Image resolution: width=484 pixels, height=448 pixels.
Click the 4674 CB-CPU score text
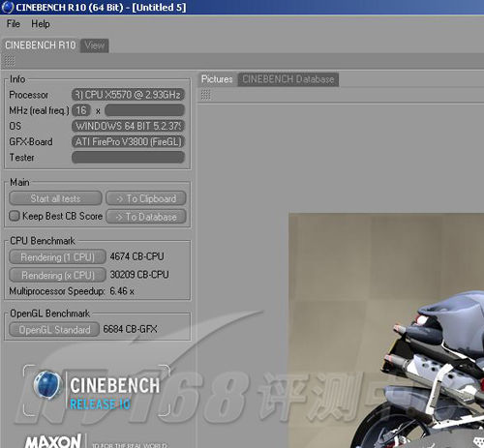coord(136,256)
